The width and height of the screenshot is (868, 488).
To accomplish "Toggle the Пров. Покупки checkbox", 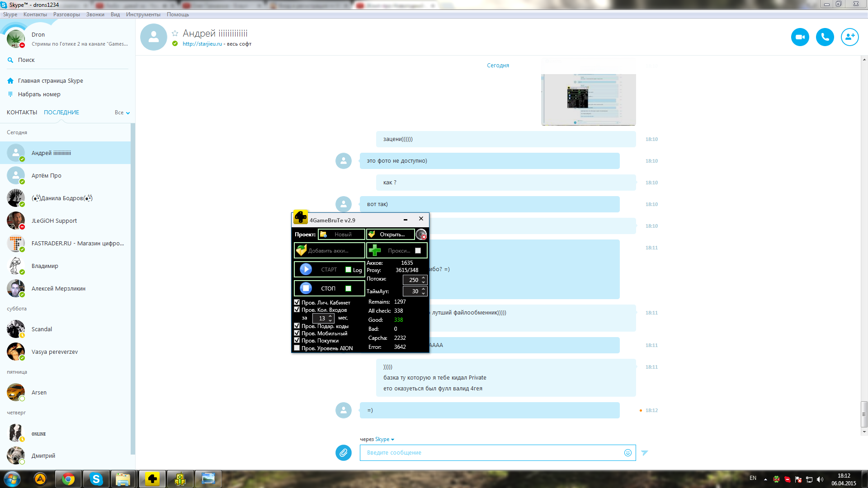I will click(297, 340).
